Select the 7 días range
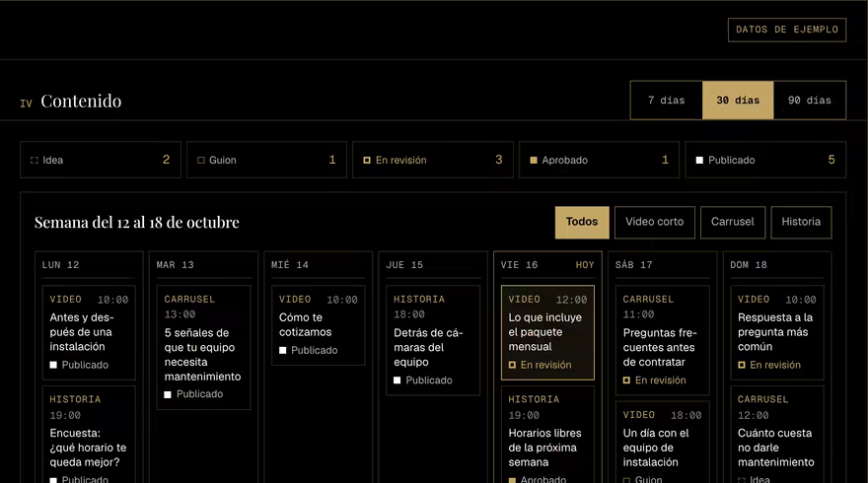 (667, 101)
